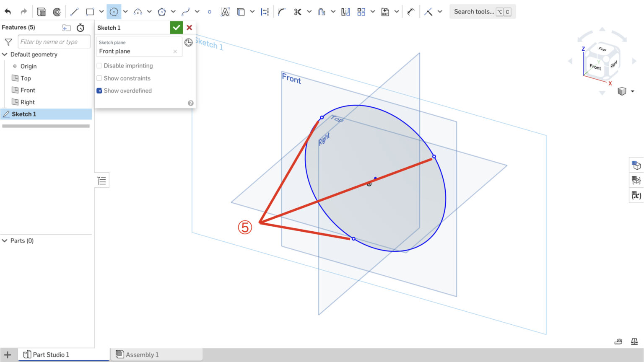The width and height of the screenshot is (644, 362).
Task: Select the Line tool
Action: click(75, 11)
